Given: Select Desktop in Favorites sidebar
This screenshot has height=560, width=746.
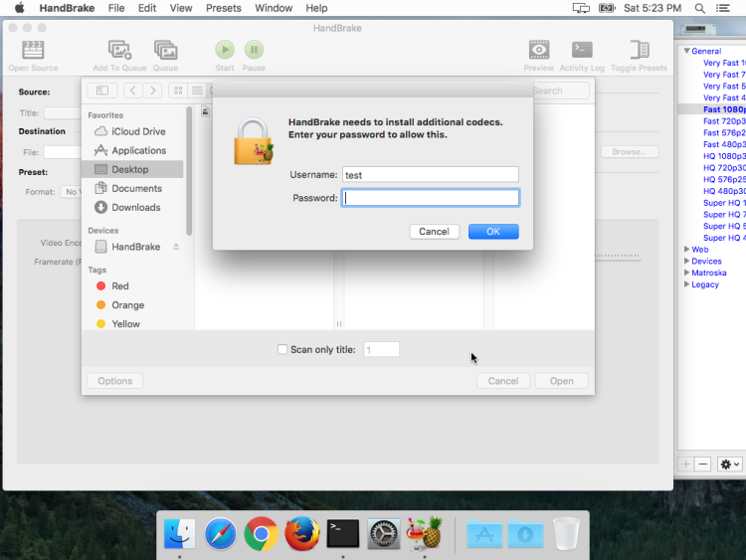Looking at the screenshot, I should click(x=132, y=169).
